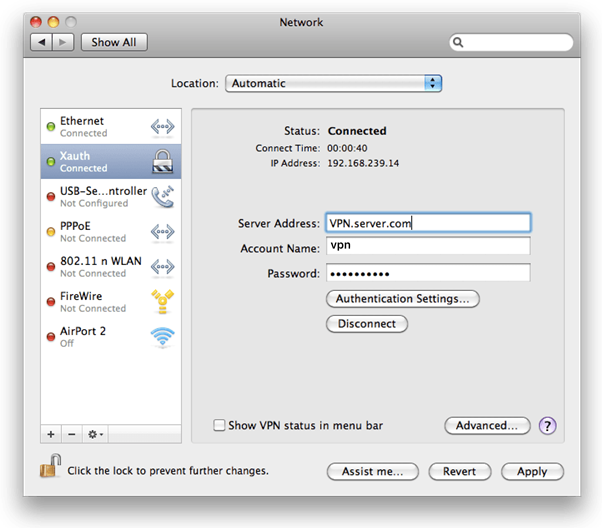Screen dimensions: 602x528
Task: Focus the Account Name field
Action: click(428, 246)
